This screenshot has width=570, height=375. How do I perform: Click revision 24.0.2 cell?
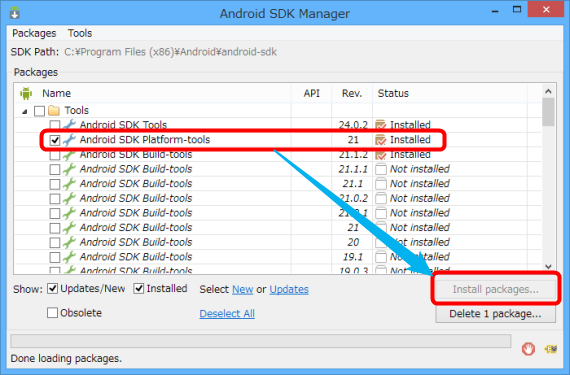[x=353, y=125]
